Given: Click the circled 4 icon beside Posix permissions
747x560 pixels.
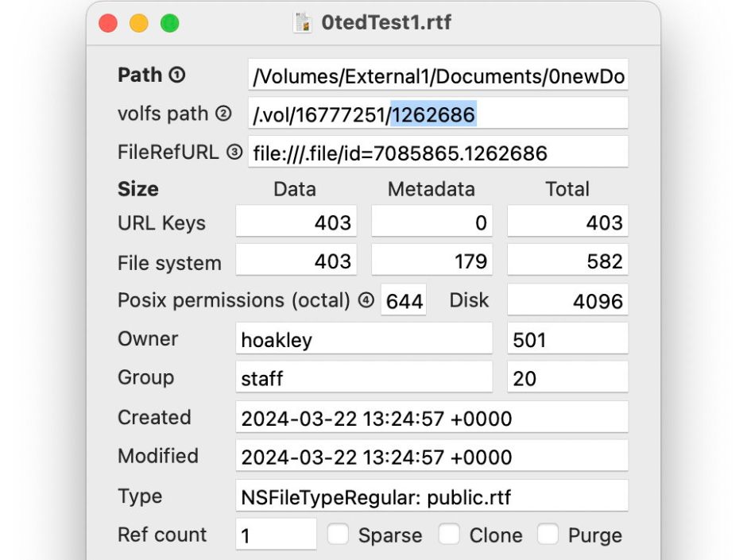Looking at the screenshot, I should pos(366,301).
